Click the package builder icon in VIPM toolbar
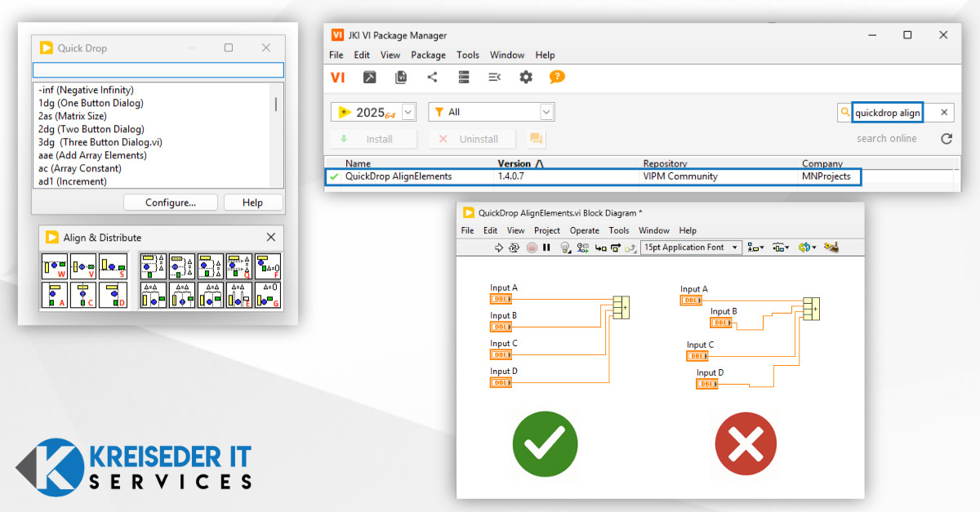Screen dimensions: 980x512 pos(370,77)
